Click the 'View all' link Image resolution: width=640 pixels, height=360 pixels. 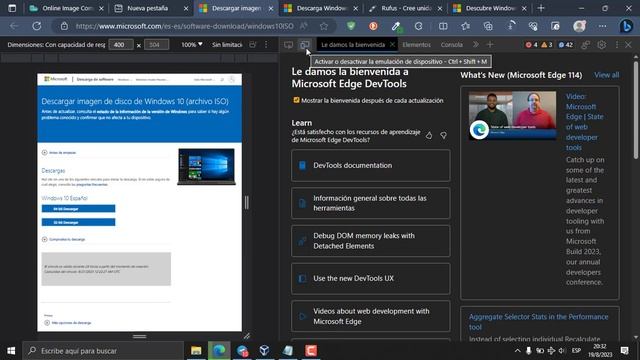[x=607, y=75]
